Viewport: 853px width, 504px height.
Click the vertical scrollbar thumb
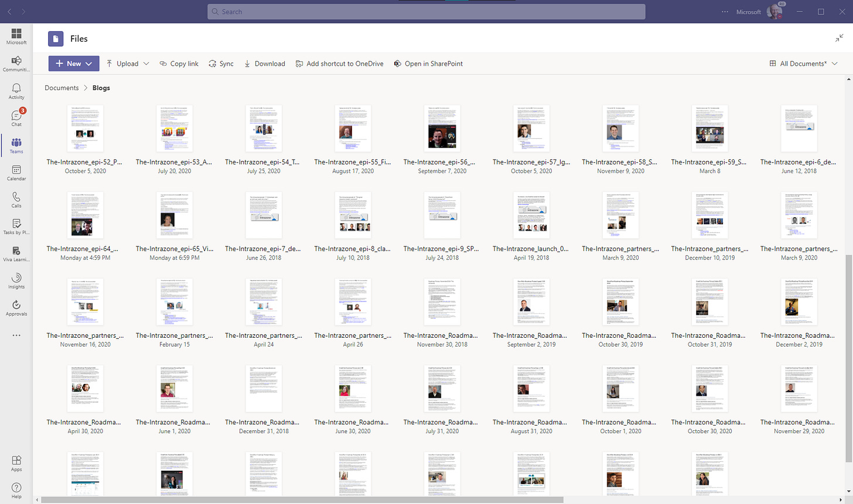click(849, 359)
